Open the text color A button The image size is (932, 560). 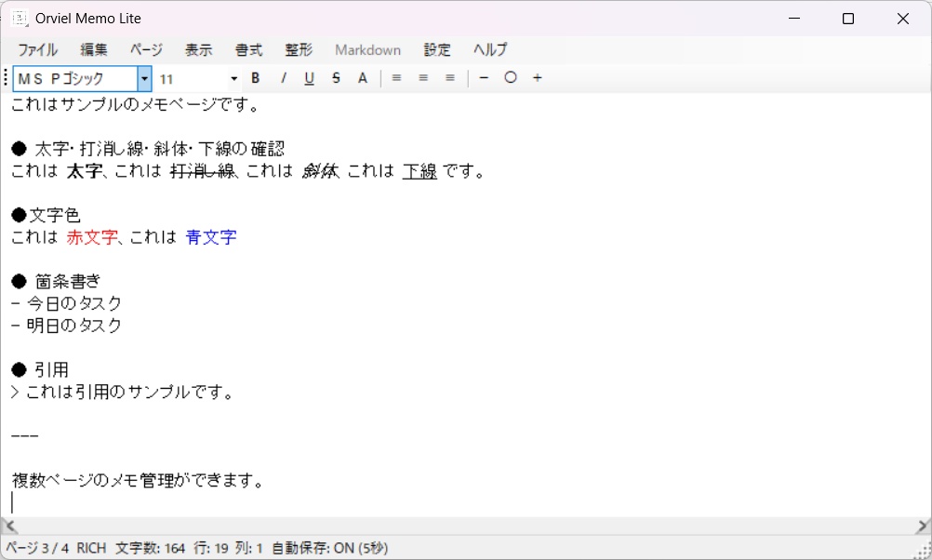pos(363,78)
